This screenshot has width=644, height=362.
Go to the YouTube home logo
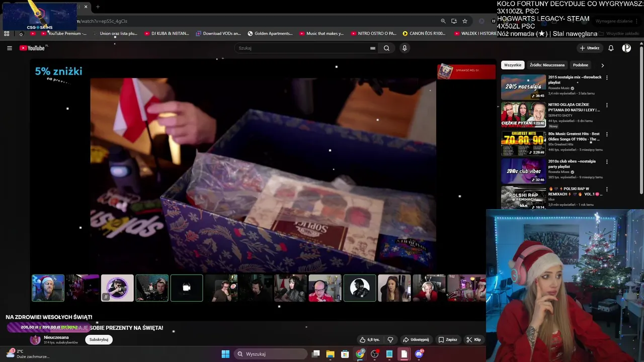33,48
